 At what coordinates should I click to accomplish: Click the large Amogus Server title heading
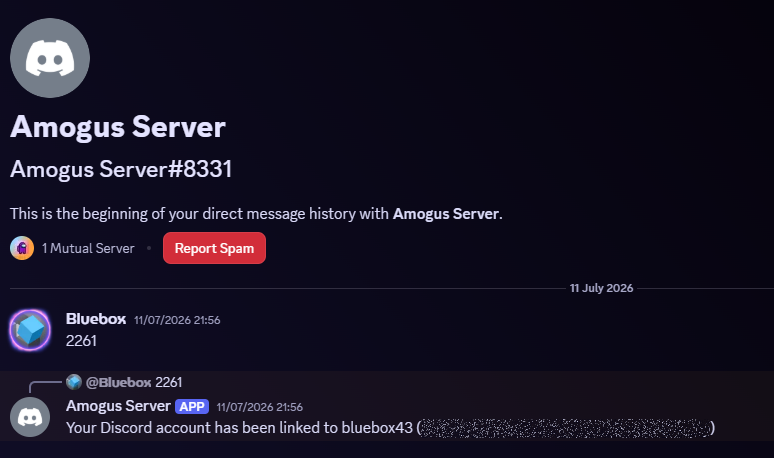[118, 127]
